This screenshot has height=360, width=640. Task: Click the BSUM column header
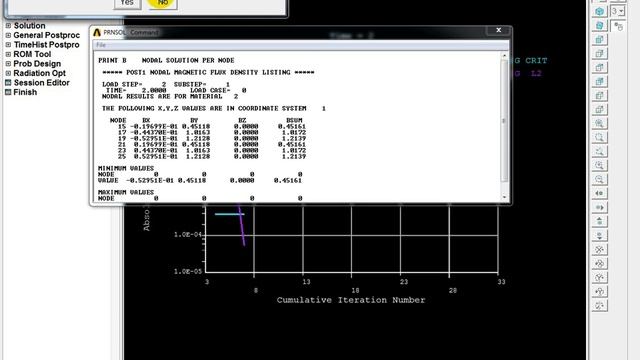294,120
